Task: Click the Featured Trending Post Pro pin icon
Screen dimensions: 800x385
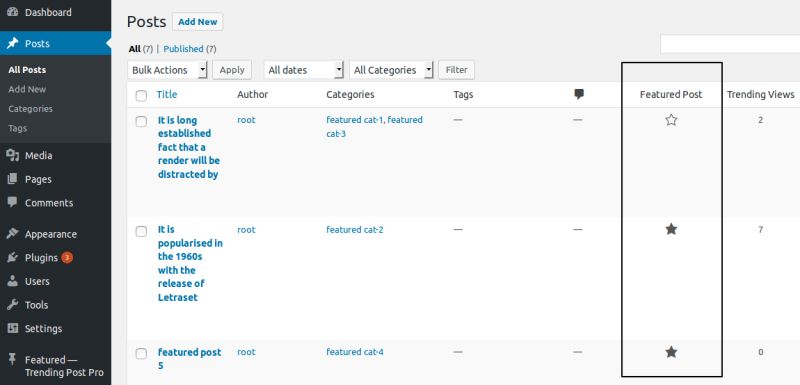Action: coord(12,360)
